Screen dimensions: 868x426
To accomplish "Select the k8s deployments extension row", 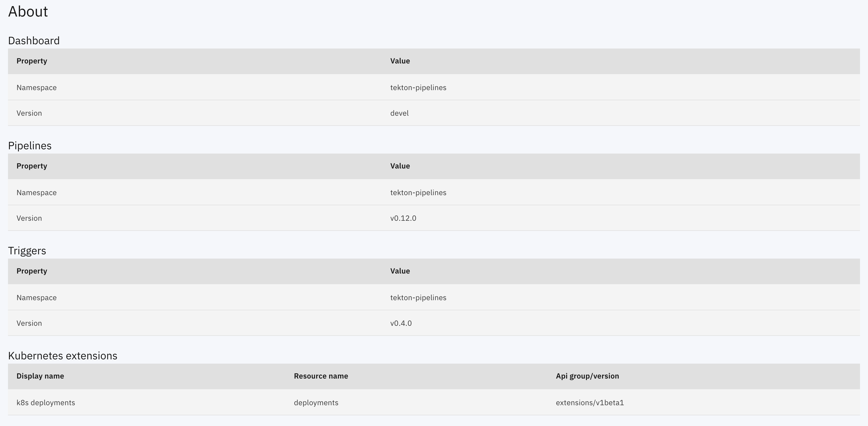I will pos(46,402).
